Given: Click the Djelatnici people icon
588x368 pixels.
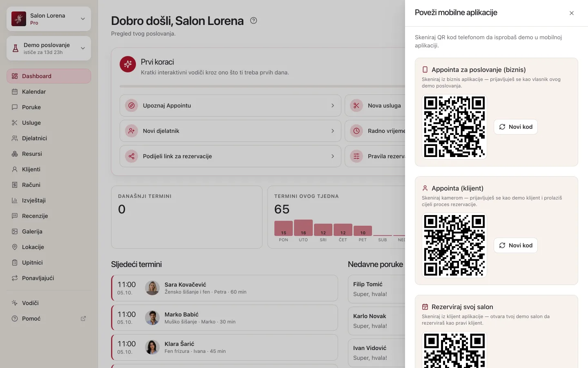Looking at the screenshot, I should (15, 138).
